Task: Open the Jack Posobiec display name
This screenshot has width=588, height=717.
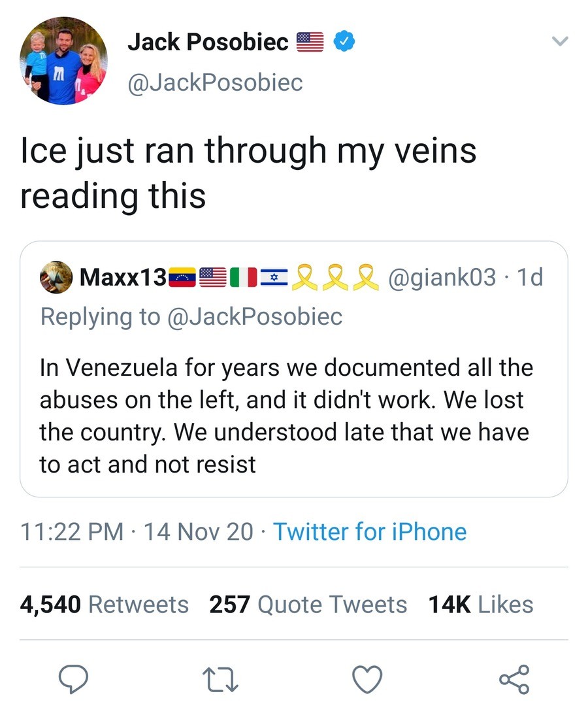Action: coord(208,42)
